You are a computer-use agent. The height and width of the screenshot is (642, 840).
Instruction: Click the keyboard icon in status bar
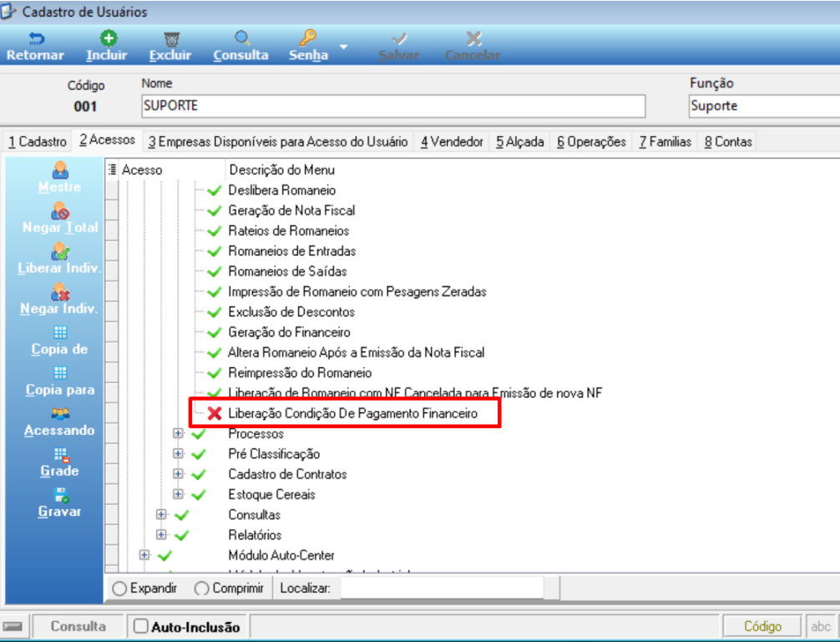point(13,626)
